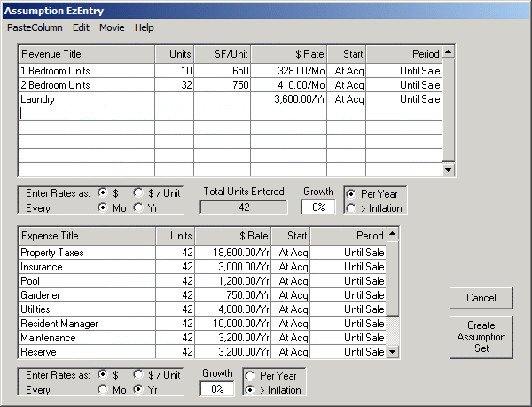Click the Cancel button
The height and width of the screenshot is (407, 532).
(481, 298)
